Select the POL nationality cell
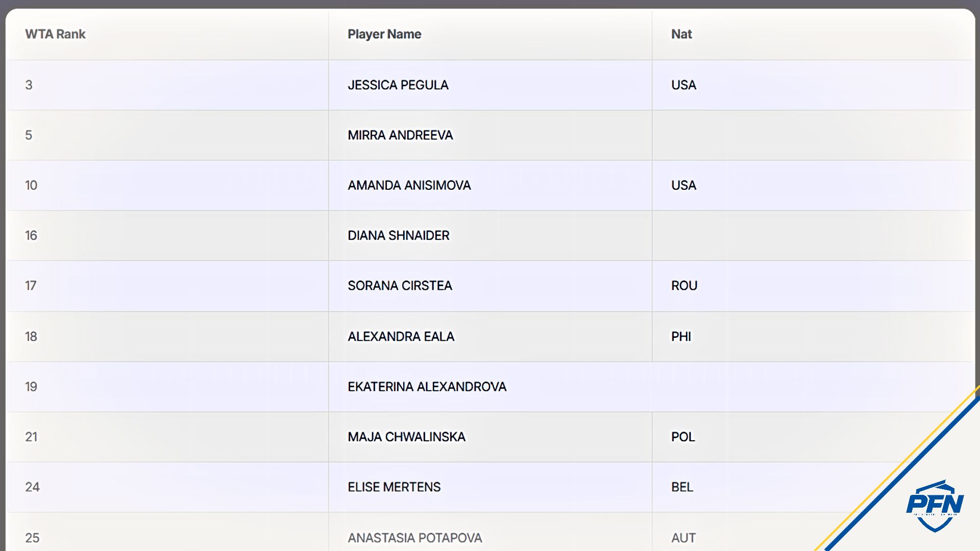 (x=683, y=437)
